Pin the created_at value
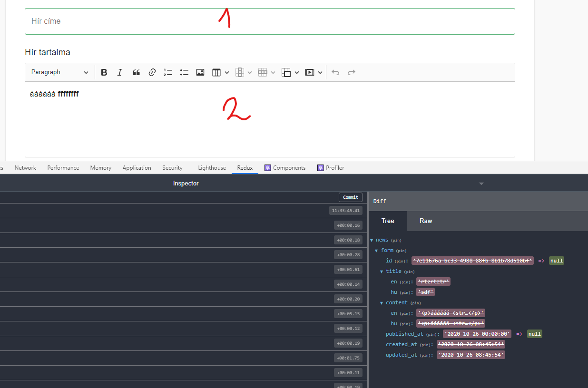Viewport: 588px width, 388px height. click(x=426, y=345)
